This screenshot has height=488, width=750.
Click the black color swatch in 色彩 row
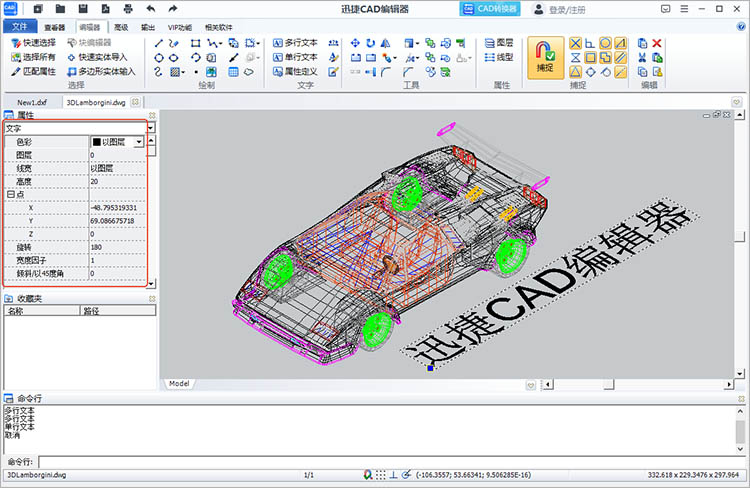coord(96,142)
